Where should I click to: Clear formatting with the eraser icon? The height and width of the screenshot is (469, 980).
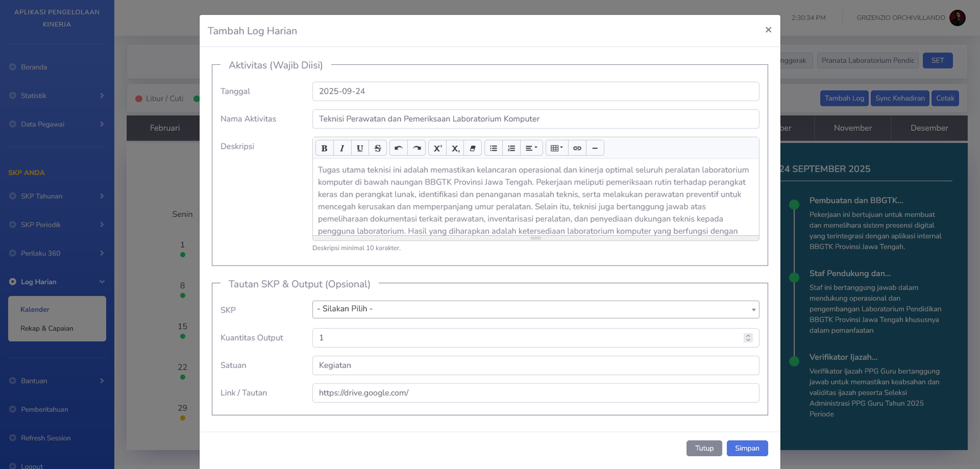click(x=473, y=148)
